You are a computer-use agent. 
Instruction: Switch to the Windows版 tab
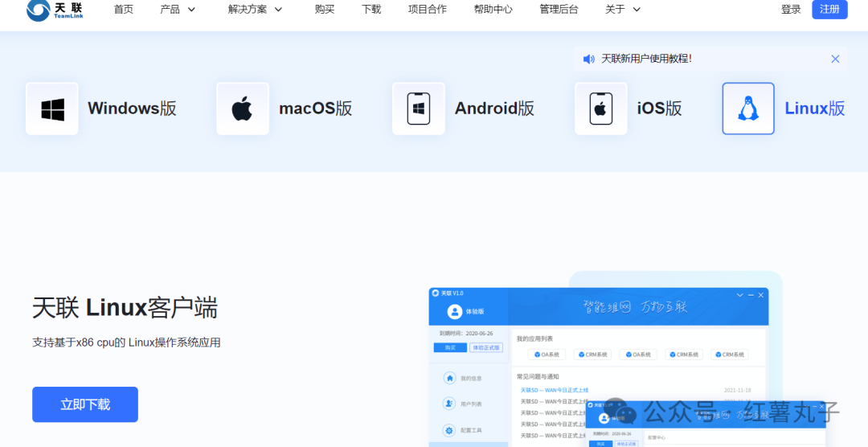click(x=132, y=109)
